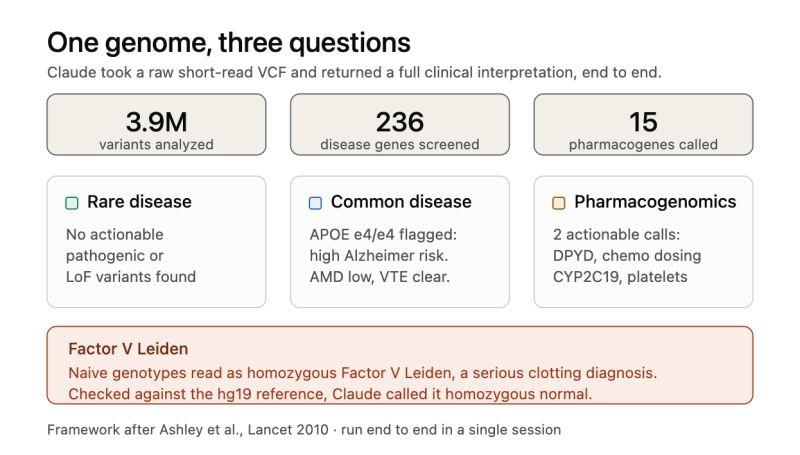The height and width of the screenshot is (455, 800).
Task: Open the Pharmacogenomics panel heading
Action: tap(655, 202)
